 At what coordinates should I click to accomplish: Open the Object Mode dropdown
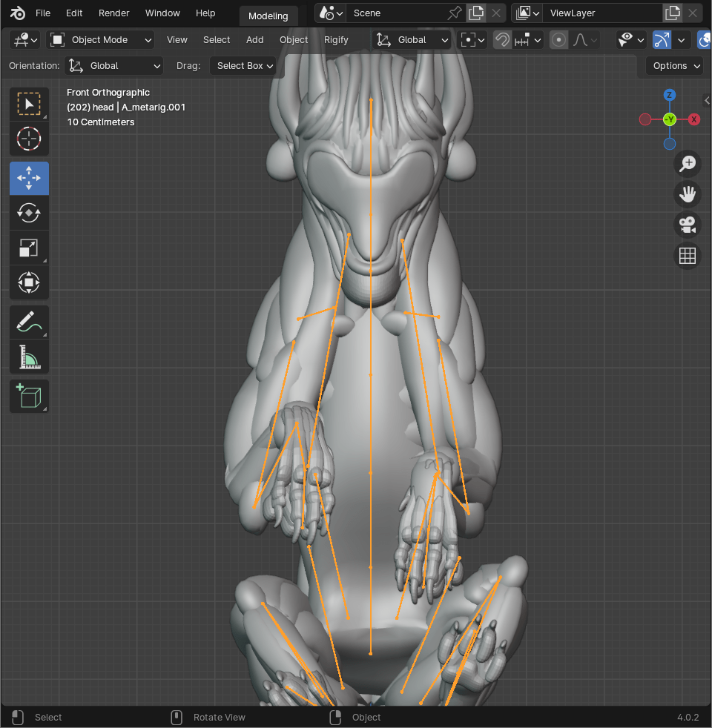coord(101,40)
